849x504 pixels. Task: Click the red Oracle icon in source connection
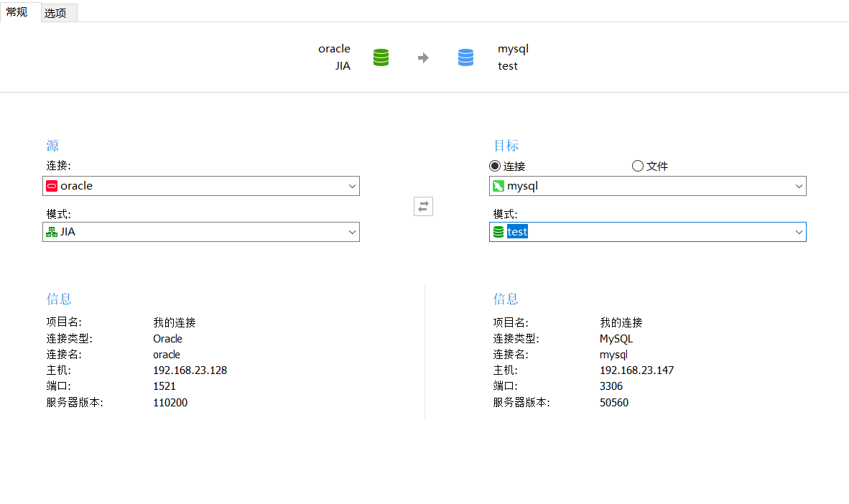(52, 186)
